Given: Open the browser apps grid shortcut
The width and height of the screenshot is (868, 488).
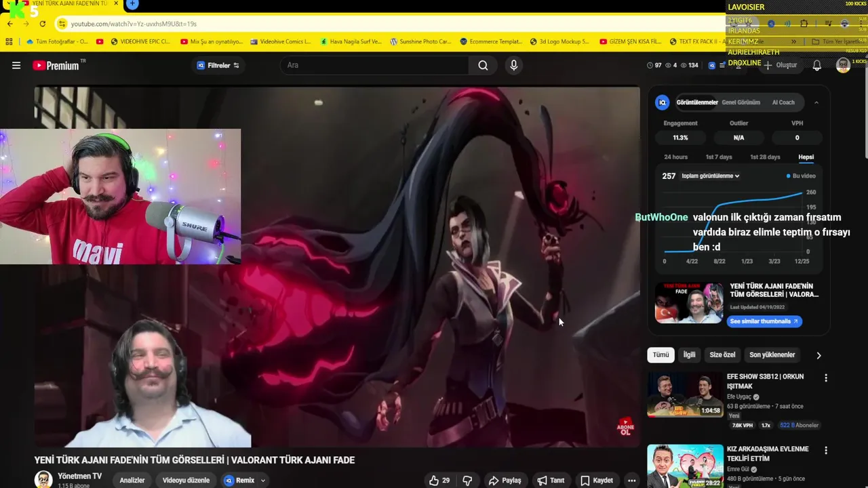Looking at the screenshot, I should coord(9,41).
